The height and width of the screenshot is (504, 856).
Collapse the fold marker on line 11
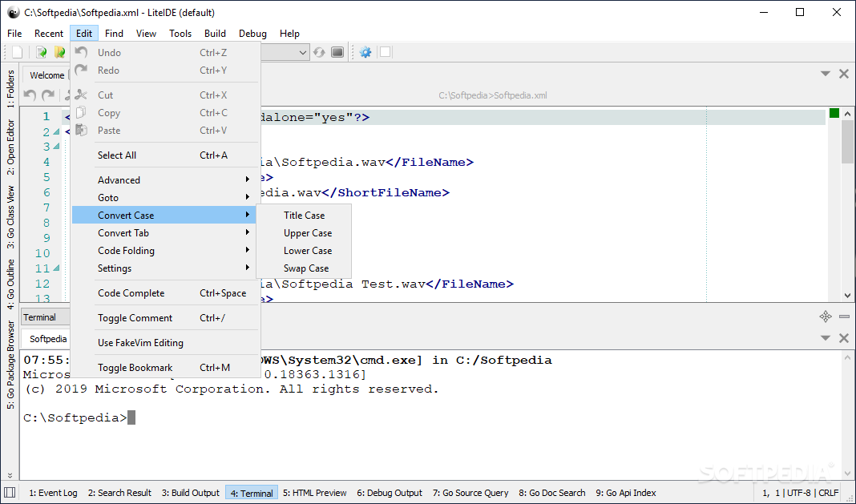[56, 268]
